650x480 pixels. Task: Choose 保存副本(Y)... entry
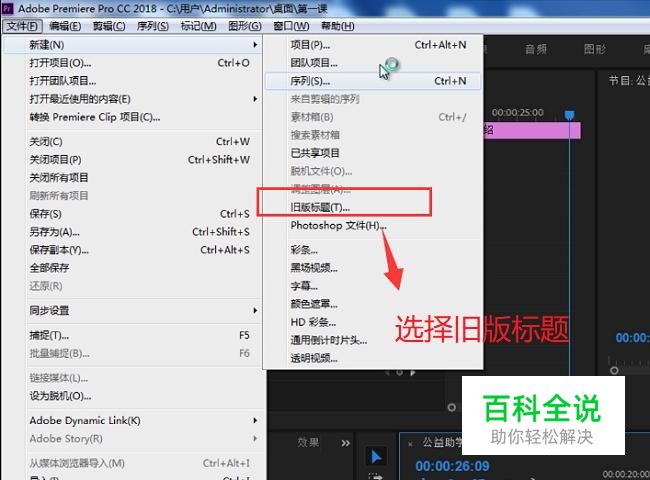tap(133, 250)
